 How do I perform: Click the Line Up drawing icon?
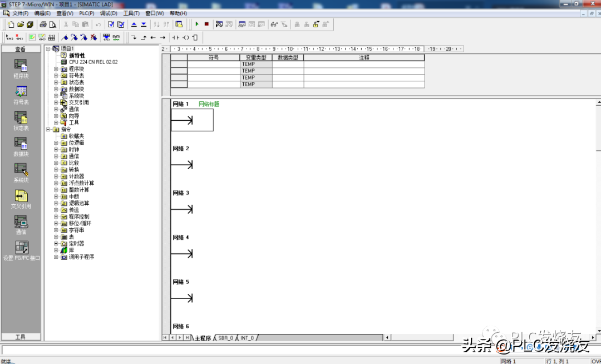144,37
